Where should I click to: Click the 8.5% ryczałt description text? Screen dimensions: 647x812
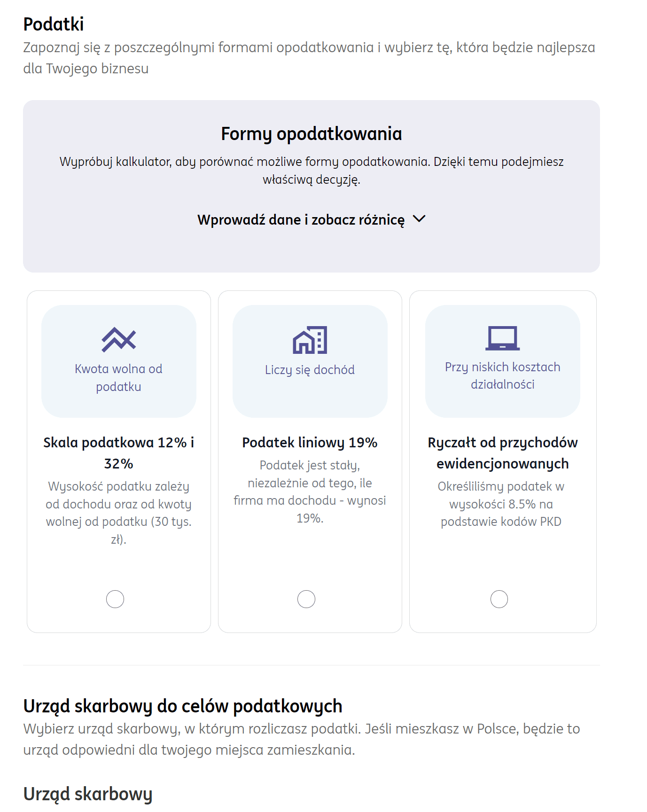(x=501, y=504)
